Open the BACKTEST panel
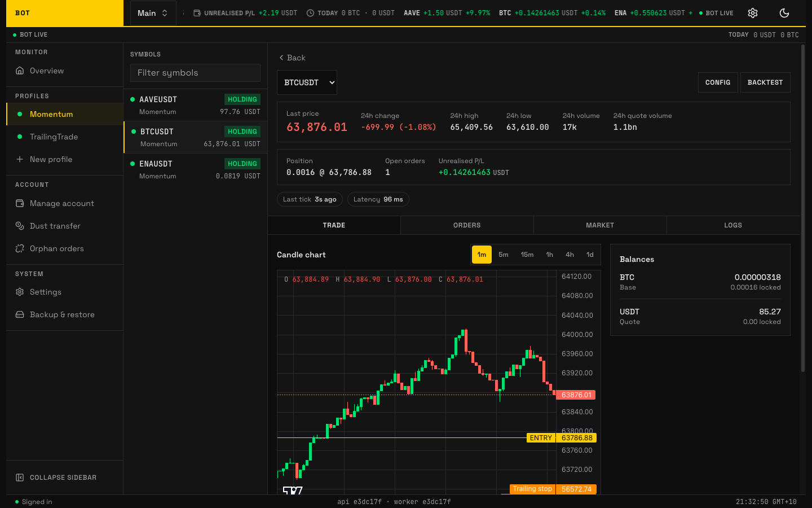Viewport: 812px width, 508px height. (765, 82)
